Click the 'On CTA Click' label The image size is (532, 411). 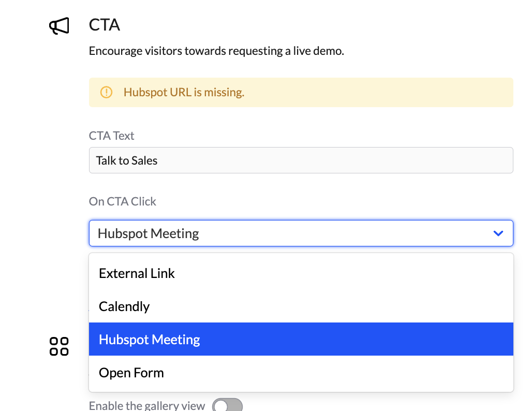pyautogui.click(x=122, y=201)
